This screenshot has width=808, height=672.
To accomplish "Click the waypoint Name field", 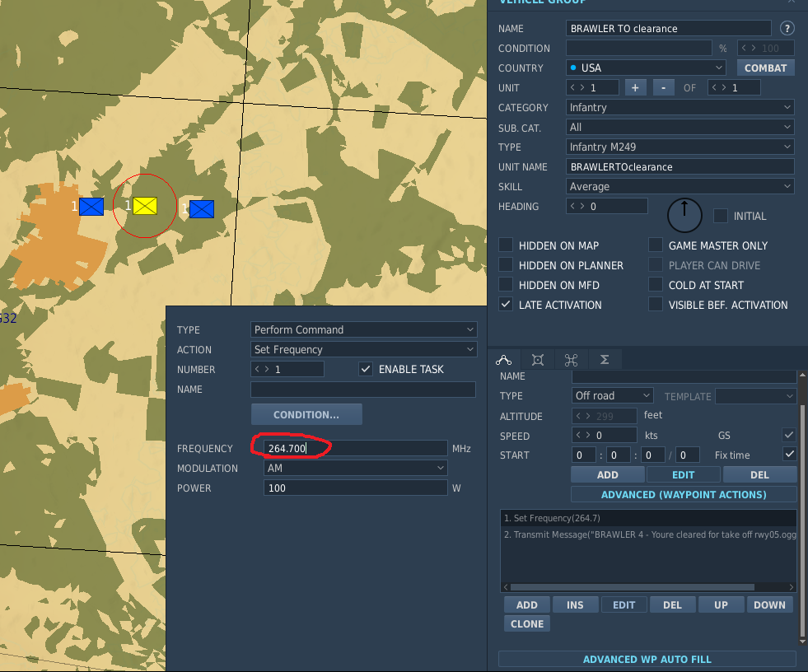I will [x=684, y=376].
